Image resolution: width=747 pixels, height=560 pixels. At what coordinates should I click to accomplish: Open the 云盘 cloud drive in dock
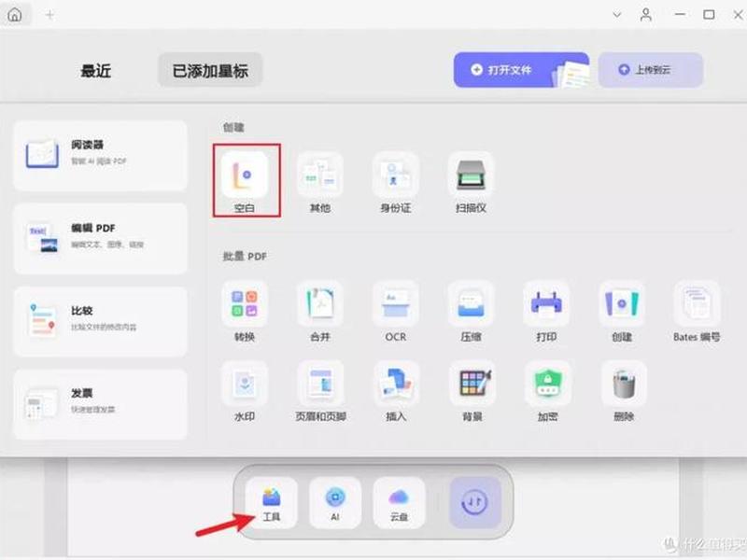point(399,503)
